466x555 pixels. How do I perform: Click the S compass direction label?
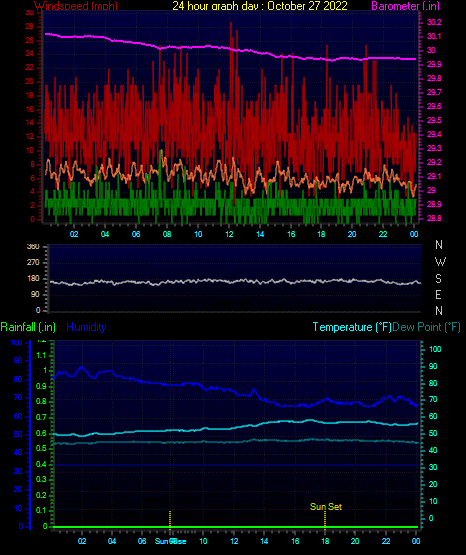438,279
